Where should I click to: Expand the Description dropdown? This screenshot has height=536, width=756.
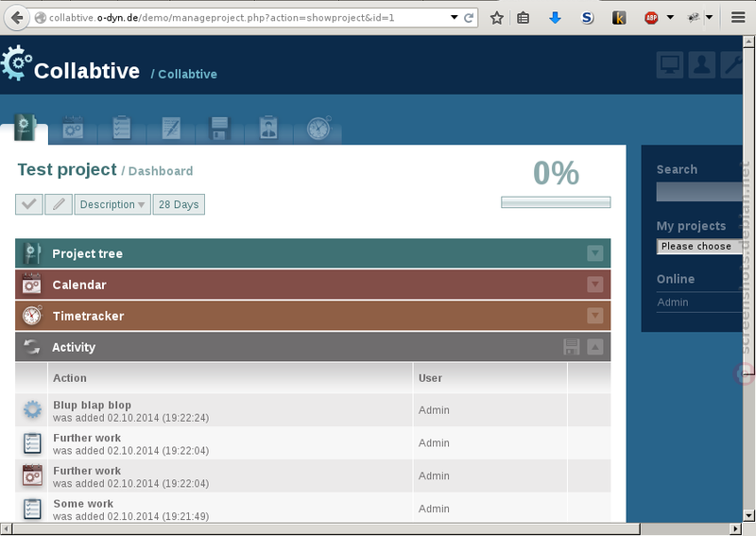pyautogui.click(x=112, y=204)
